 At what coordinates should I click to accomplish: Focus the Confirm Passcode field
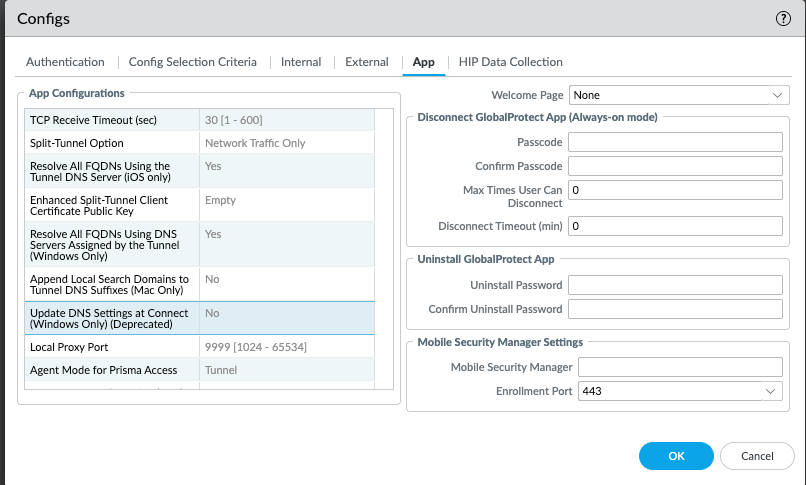tap(675, 166)
